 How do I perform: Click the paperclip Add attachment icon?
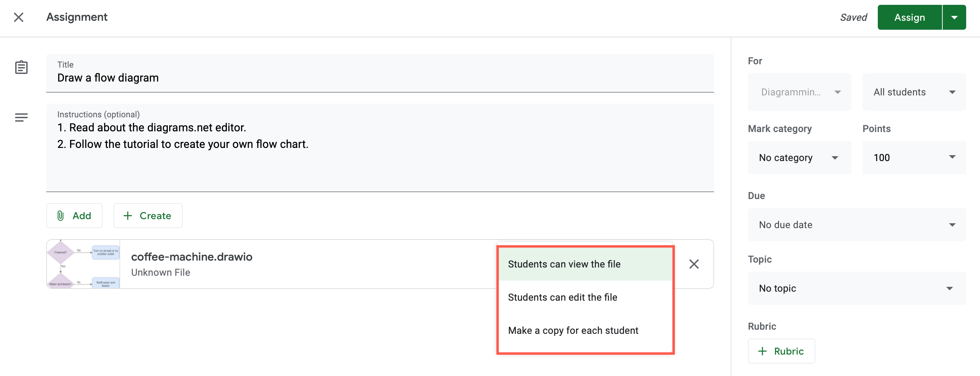click(61, 215)
